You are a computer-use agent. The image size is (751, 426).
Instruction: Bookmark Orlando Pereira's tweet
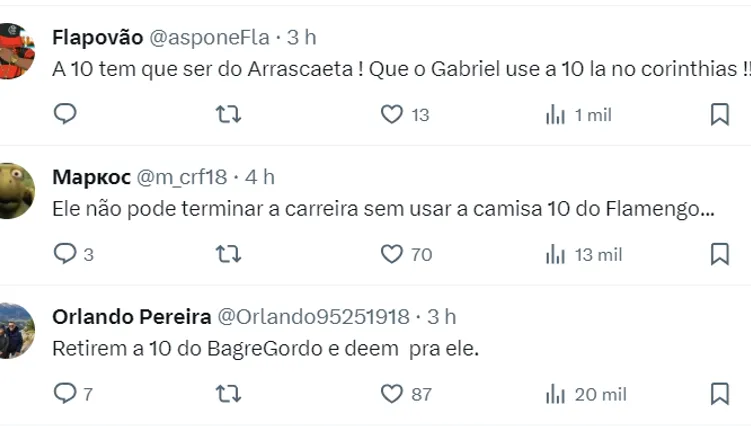719,394
